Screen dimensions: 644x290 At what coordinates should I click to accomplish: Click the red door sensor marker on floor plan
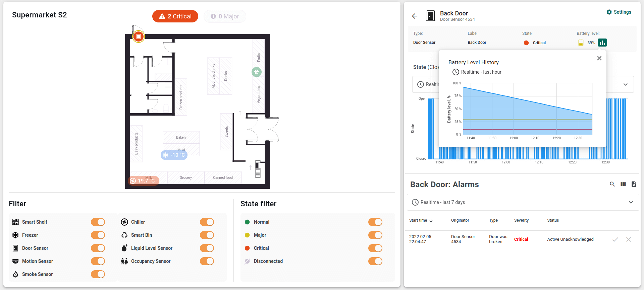pyautogui.click(x=138, y=36)
